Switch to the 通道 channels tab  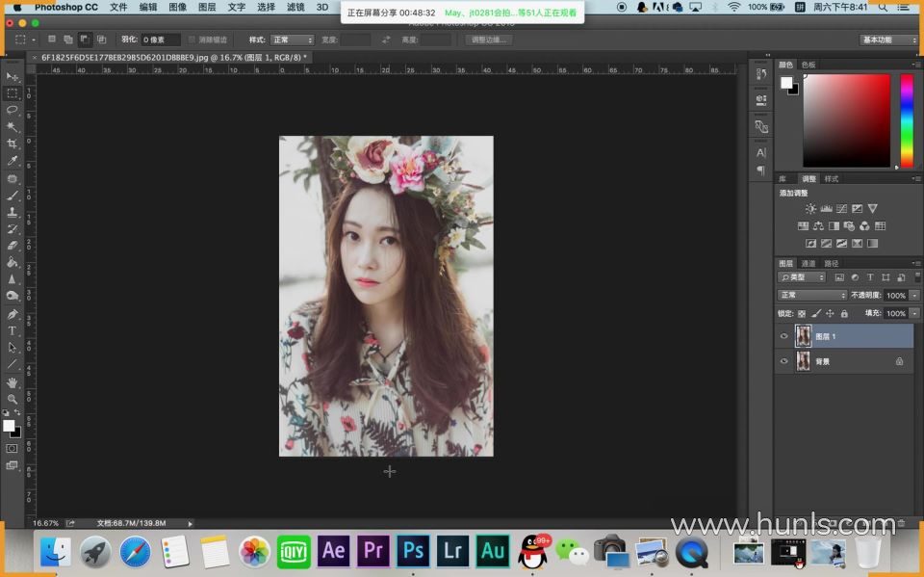pos(808,263)
